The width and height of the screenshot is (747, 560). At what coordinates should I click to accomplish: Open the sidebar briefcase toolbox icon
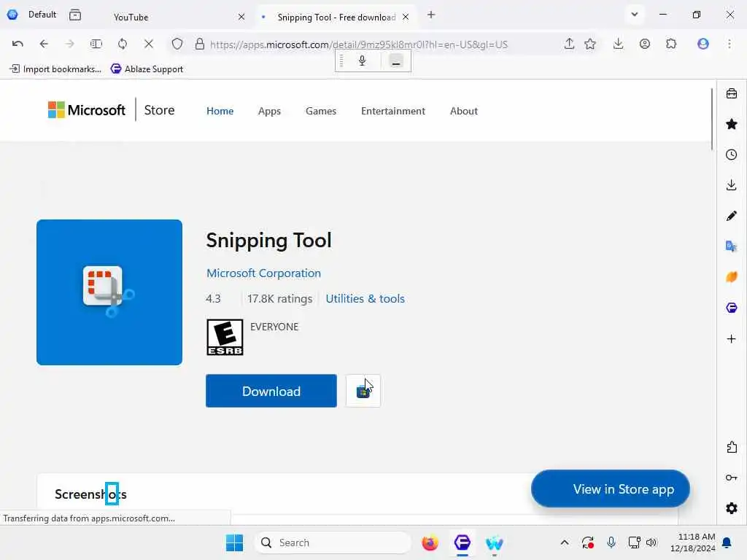click(x=731, y=93)
